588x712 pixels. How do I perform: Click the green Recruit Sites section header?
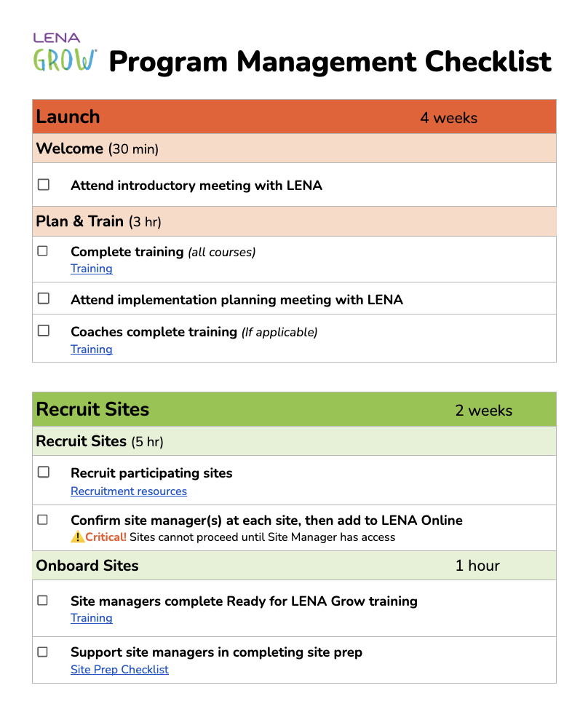(294, 409)
